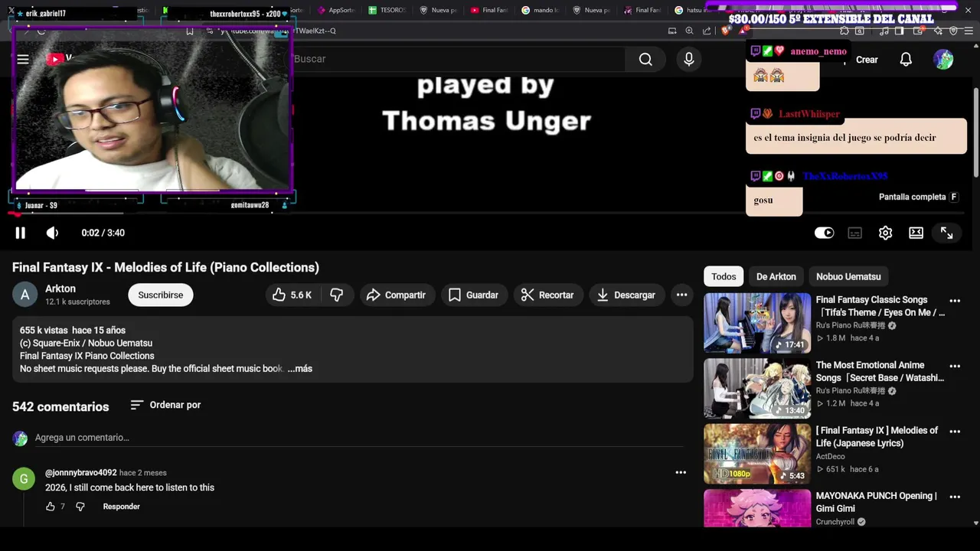Viewport: 980px width, 551px height.
Task: Select the Todos filter chip
Action: point(724,276)
